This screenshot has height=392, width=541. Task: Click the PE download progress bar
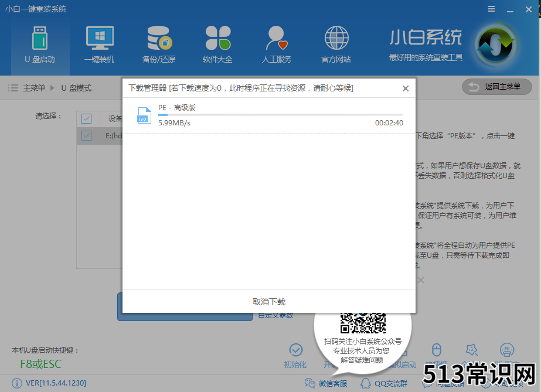(x=280, y=115)
